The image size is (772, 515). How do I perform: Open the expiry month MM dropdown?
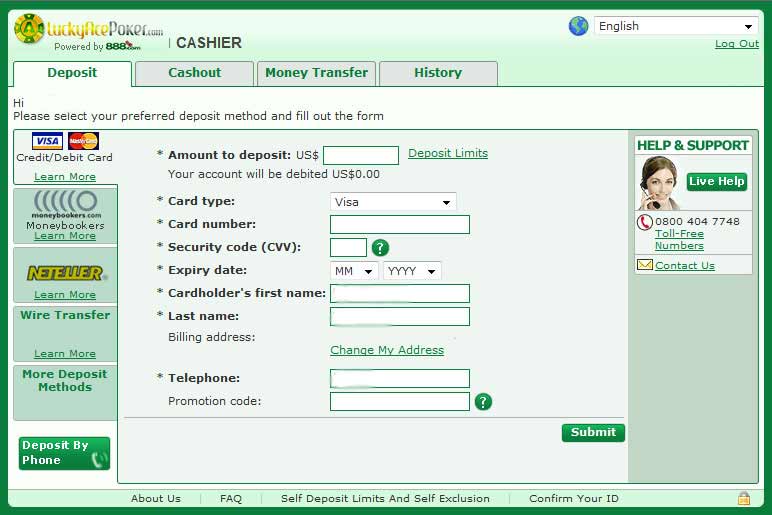[354, 271]
